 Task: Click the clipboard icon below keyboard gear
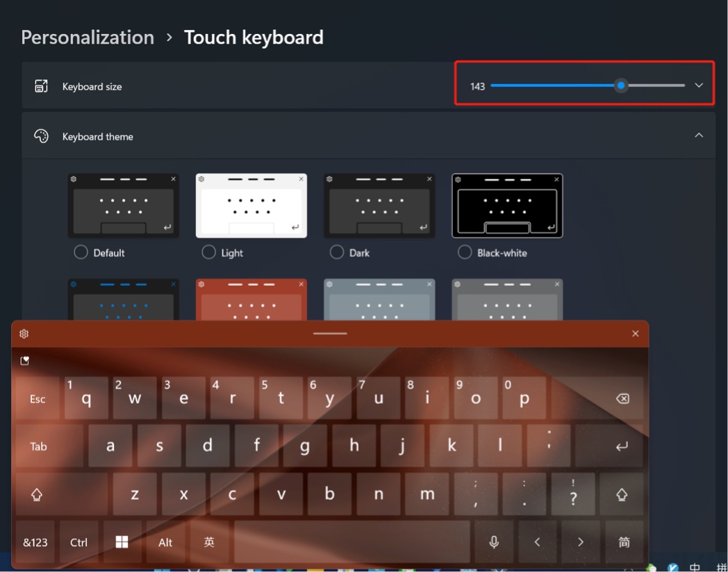point(25,361)
